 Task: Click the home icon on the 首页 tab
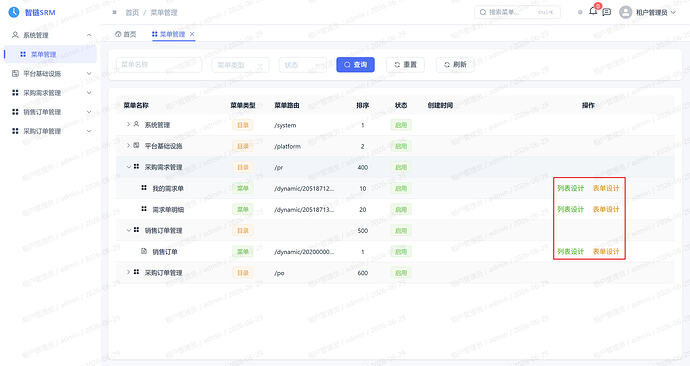[x=118, y=34]
